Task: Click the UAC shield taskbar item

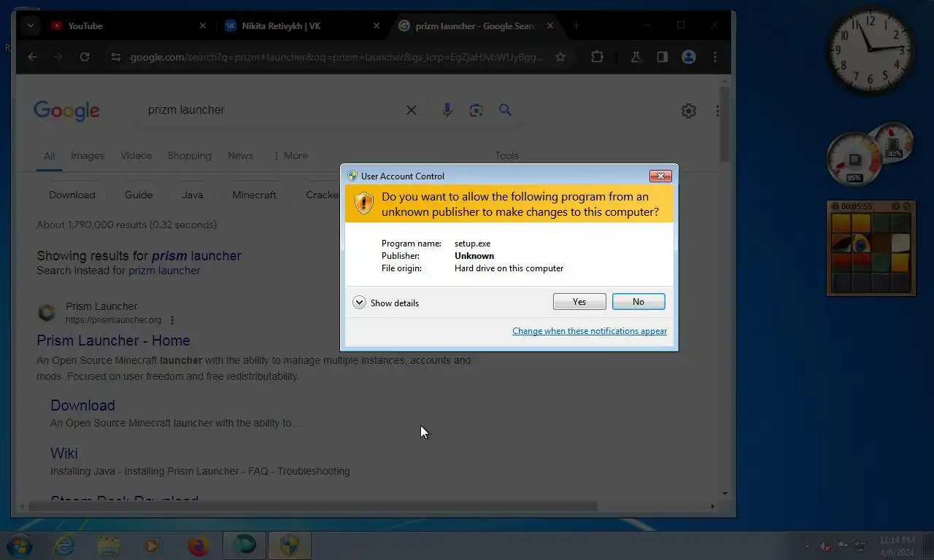Action: pos(290,545)
